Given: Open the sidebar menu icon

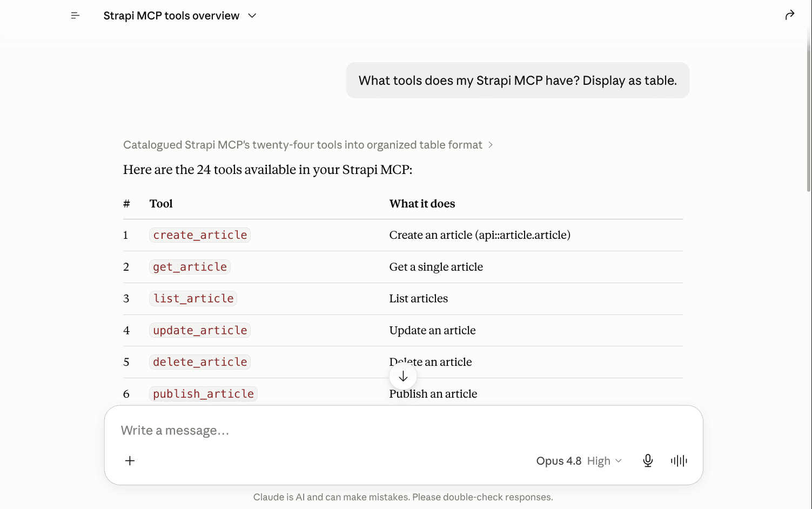Looking at the screenshot, I should coord(75,16).
